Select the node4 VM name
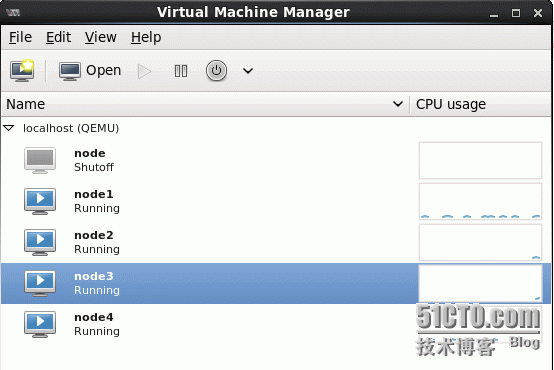Viewport: 554px width, 370px height. (x=94, y=317)
